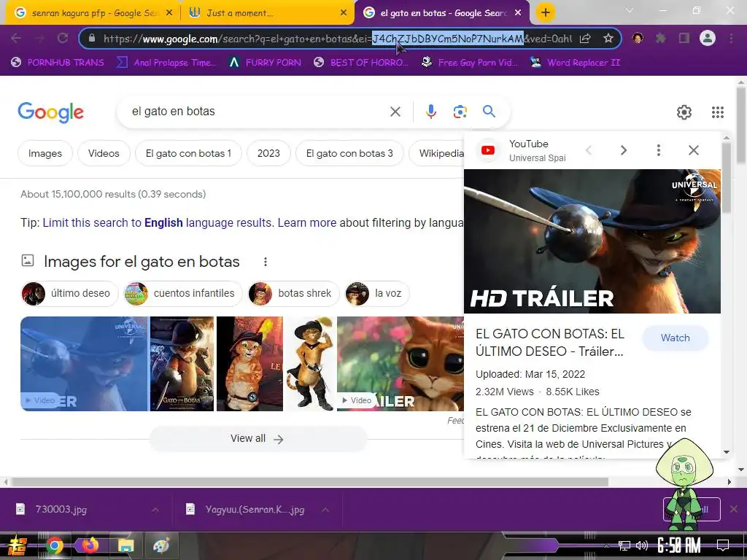
Task: Click the Learn more link
Action: coord(307,223)
